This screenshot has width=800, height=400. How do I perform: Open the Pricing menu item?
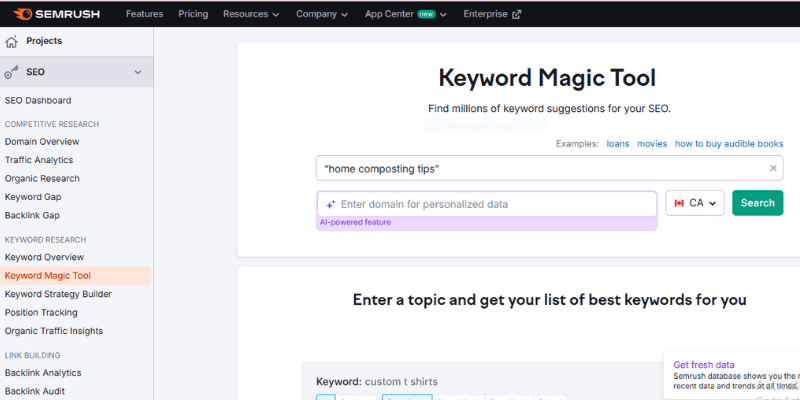coord(193,14)
